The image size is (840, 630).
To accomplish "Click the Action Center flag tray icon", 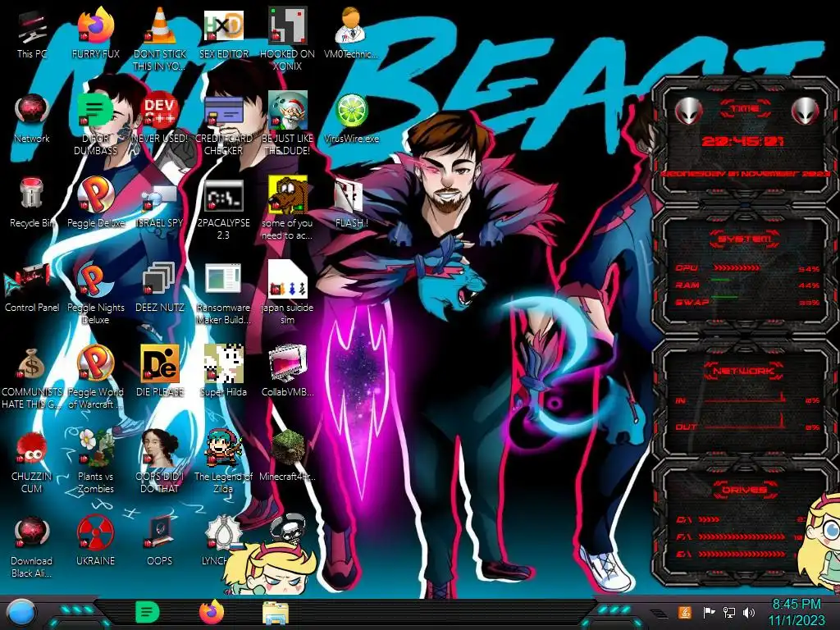I will pos(710,612).
